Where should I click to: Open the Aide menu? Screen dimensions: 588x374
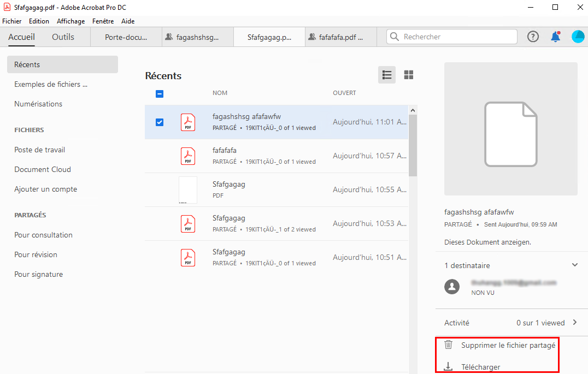click(128, 21)
